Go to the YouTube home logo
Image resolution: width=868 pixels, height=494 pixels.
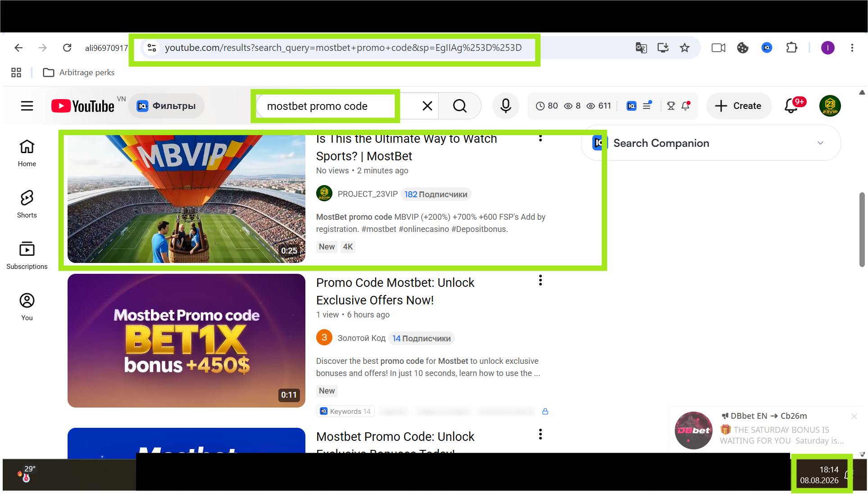83,106
